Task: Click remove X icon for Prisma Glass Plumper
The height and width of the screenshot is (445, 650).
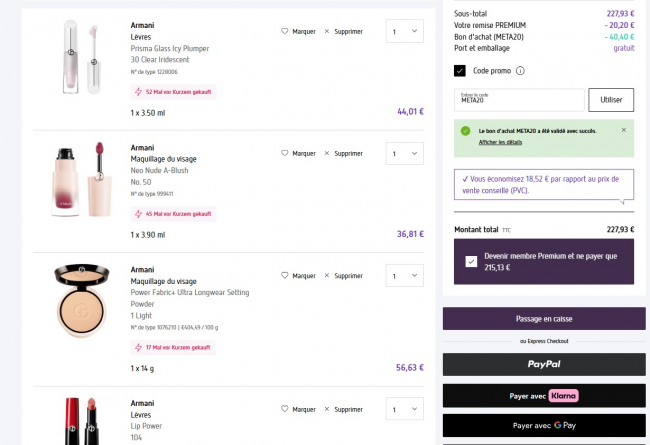Action: pos(326,32)
